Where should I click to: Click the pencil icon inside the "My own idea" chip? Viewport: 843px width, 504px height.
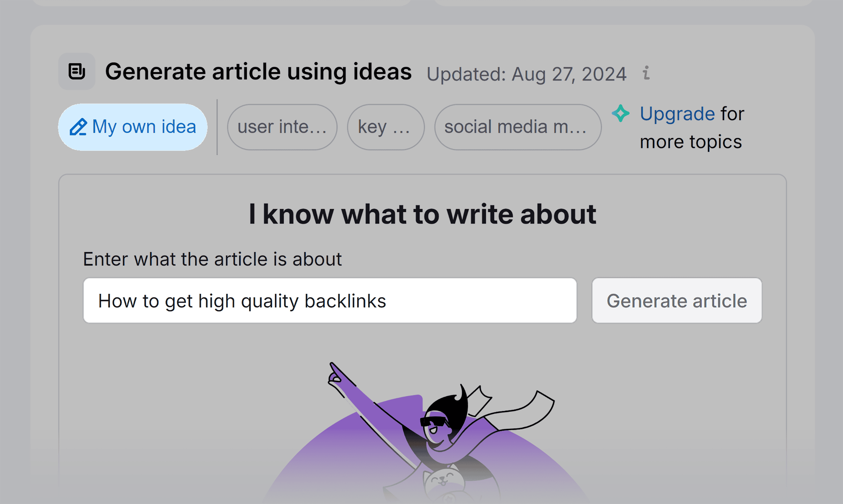click(79, 126)
